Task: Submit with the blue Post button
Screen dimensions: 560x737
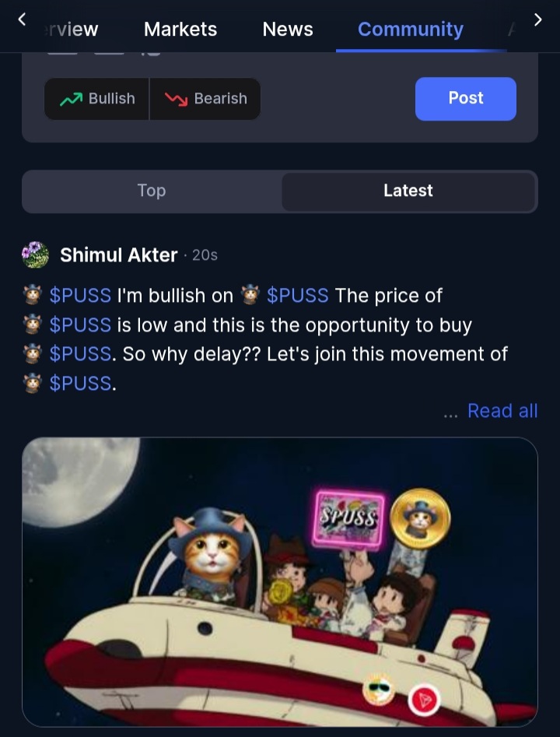Action: (x=466, y=99)
